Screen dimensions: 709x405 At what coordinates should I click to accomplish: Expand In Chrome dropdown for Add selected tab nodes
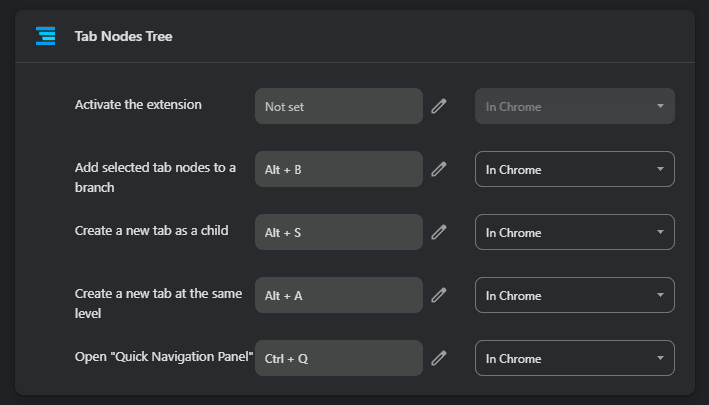tap(574, 170)
